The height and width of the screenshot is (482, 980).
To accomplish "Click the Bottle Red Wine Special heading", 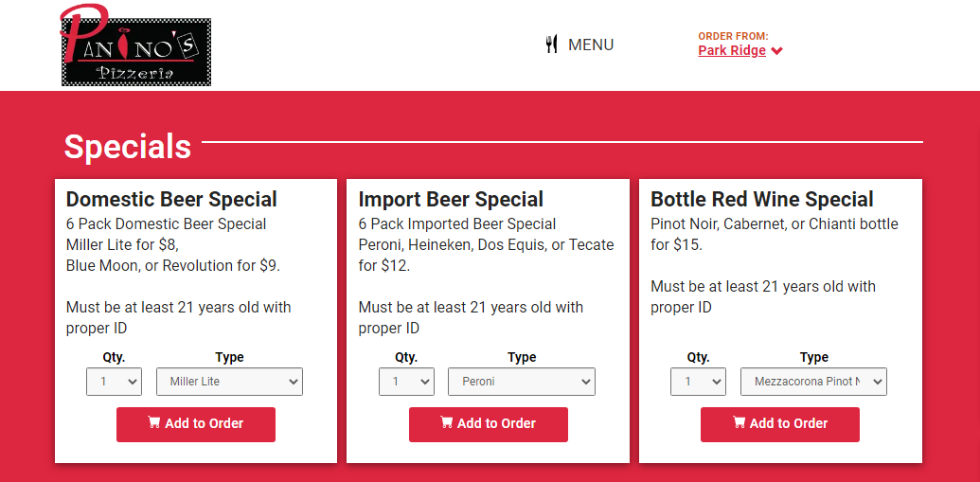I will [x=761, y=200].
